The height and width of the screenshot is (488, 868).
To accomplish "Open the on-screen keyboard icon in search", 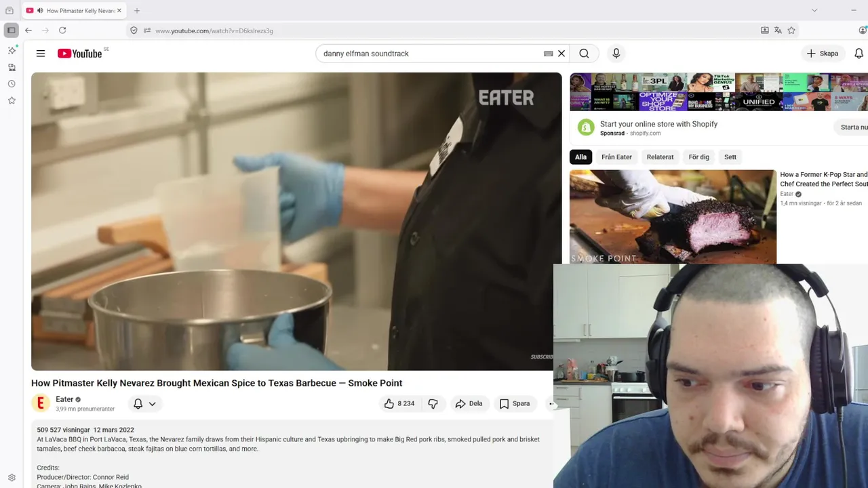I will pyautogui.click(x=549, y=54).
